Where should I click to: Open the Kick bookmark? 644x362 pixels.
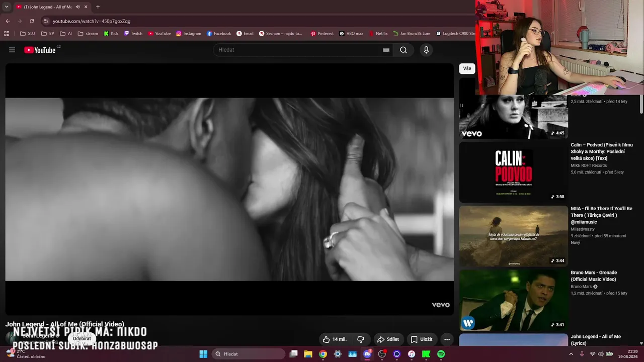tap(111, 34)
